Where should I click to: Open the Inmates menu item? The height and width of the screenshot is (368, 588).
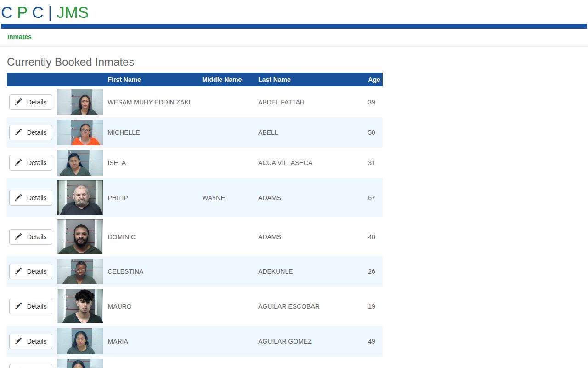click(19, 37)
